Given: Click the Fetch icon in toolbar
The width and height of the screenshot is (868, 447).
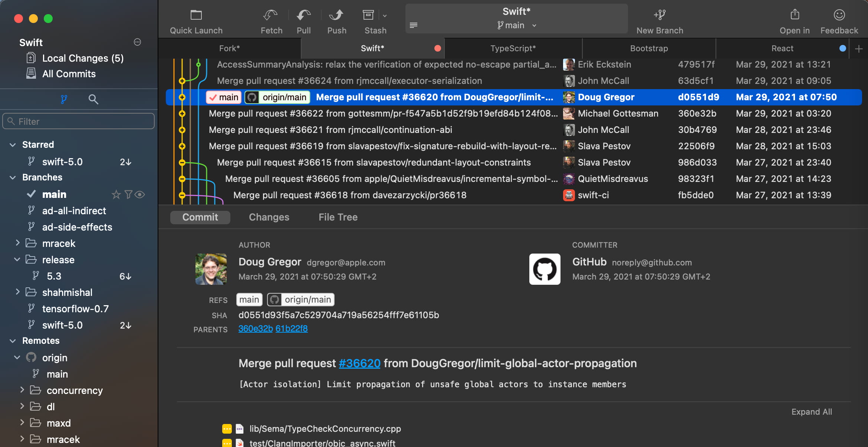Looking at the screenshot, I should [x=270, y=19].
